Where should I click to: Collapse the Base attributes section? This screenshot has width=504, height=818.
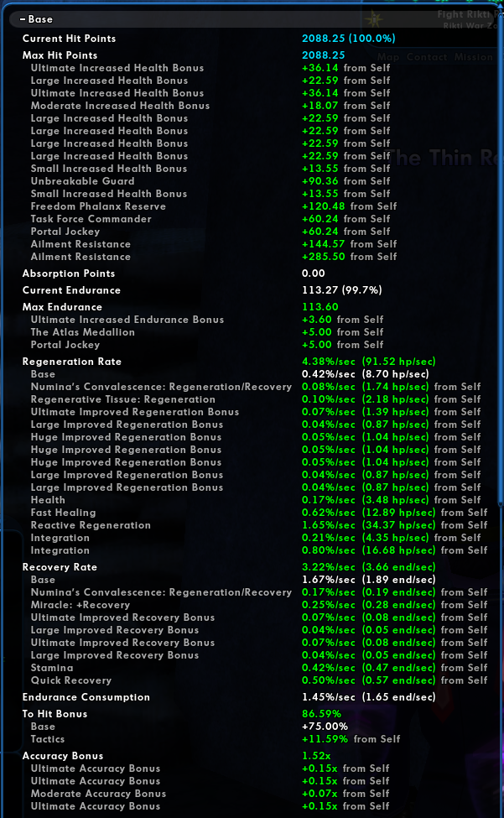tap(23, 19)
